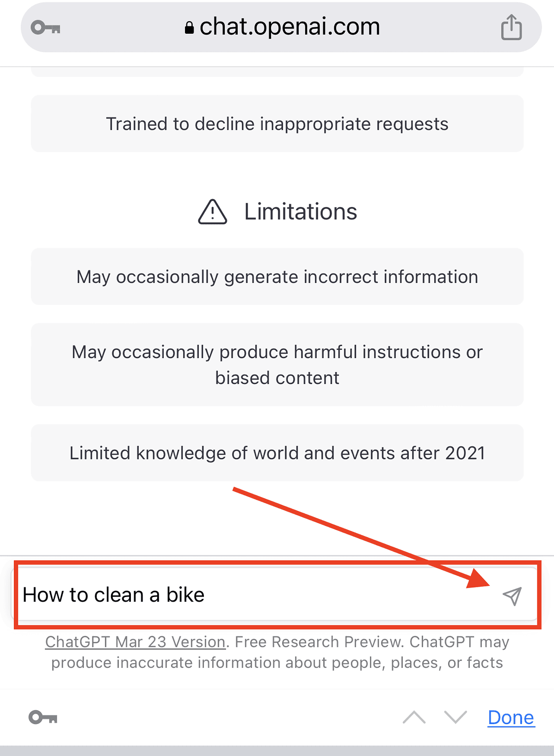Click the Limitations warning triangle icon

pyautogui.click(x=212, y=212)
